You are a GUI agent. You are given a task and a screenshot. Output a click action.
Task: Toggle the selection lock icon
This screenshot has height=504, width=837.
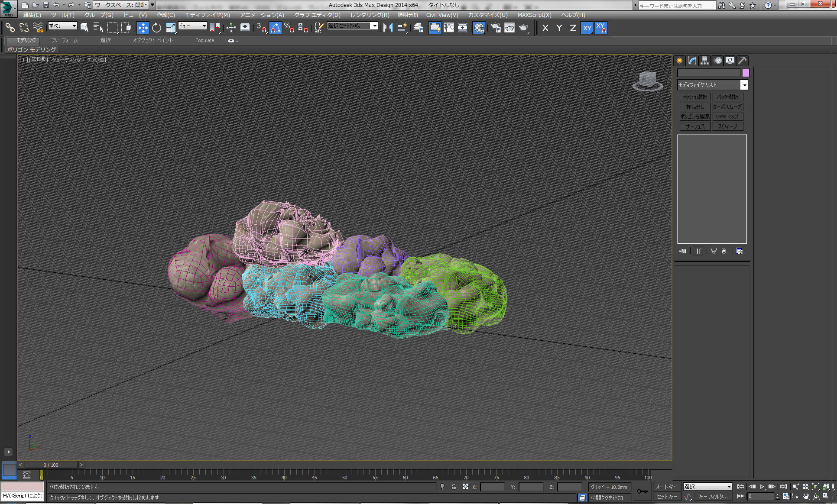pyautogui.click(x=454, y=487)
